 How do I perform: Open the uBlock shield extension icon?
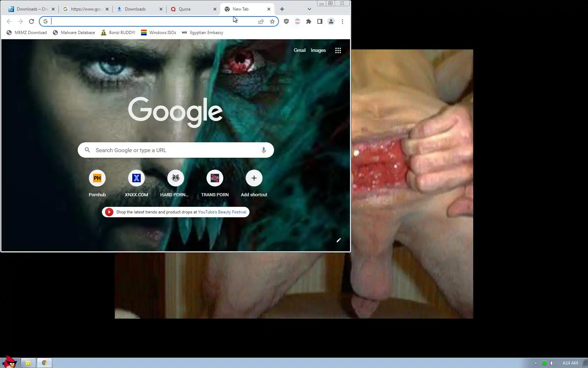286,21
